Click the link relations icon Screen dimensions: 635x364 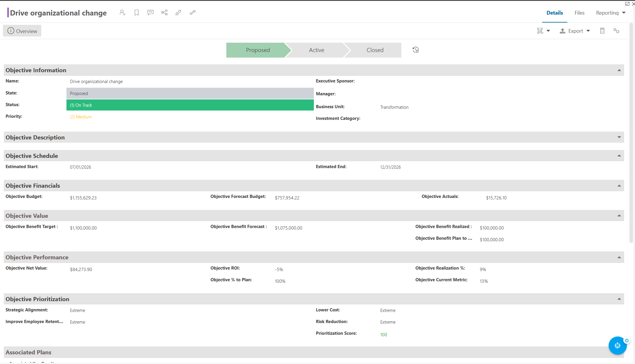tap(192, 13)
